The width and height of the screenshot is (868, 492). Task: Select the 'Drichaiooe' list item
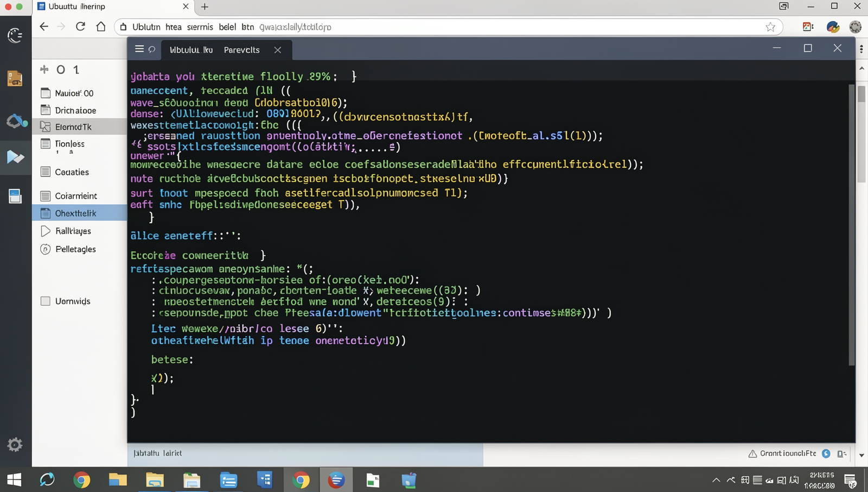(80, 110)
